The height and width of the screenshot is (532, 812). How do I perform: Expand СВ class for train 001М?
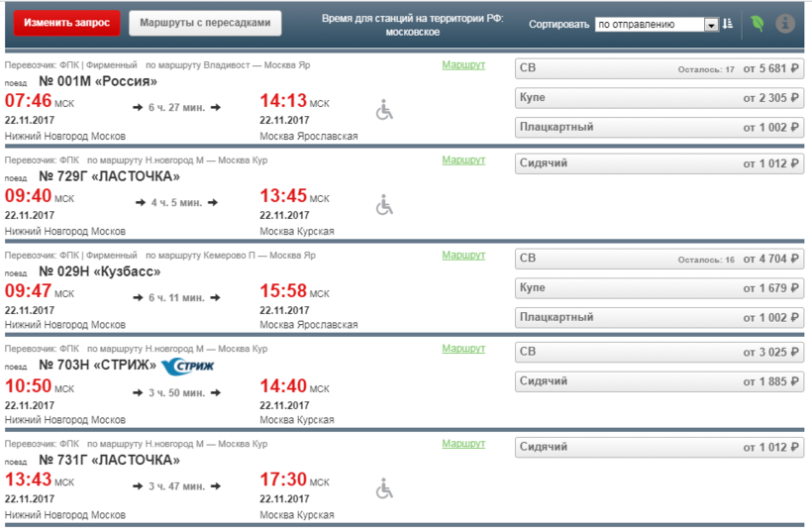pos(659,68)
